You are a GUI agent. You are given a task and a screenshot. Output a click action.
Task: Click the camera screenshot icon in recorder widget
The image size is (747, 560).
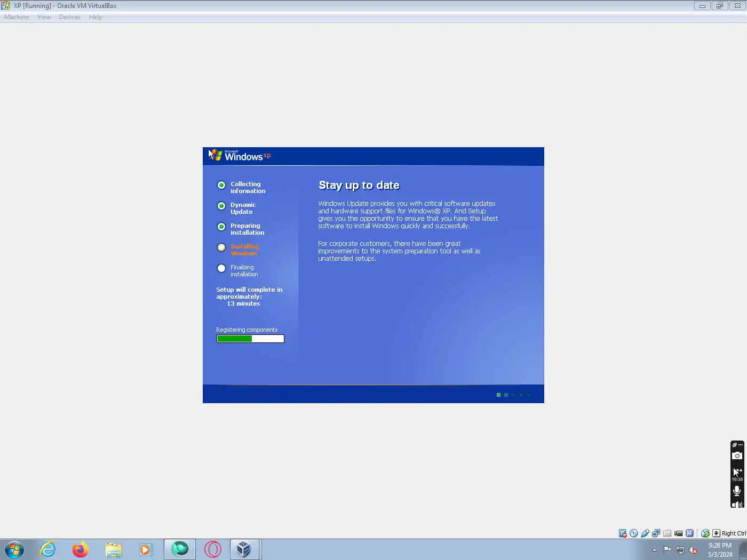click(x=737, y=455)
